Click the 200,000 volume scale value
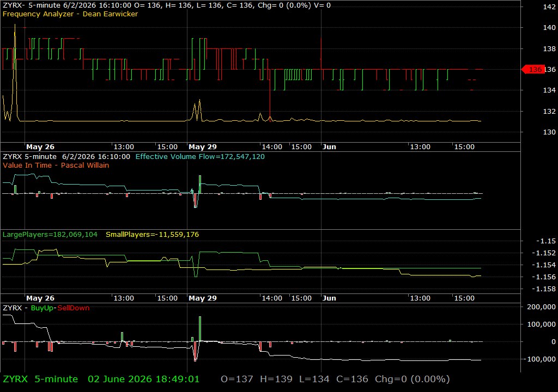Screen dimensions: 558x392 click(x=541, y=307)
